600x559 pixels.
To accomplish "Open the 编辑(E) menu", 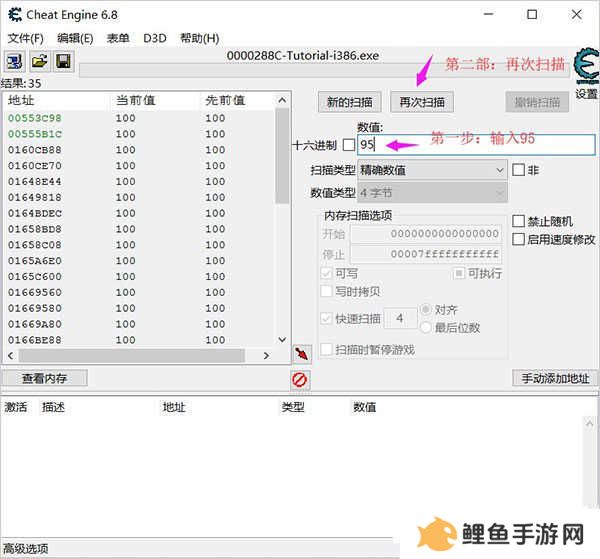I will pos(75,38).
